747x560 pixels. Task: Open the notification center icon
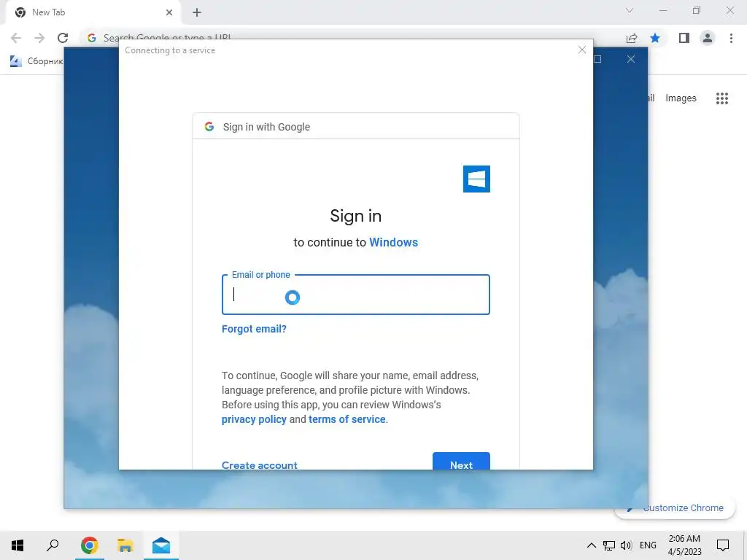[723, 545]
